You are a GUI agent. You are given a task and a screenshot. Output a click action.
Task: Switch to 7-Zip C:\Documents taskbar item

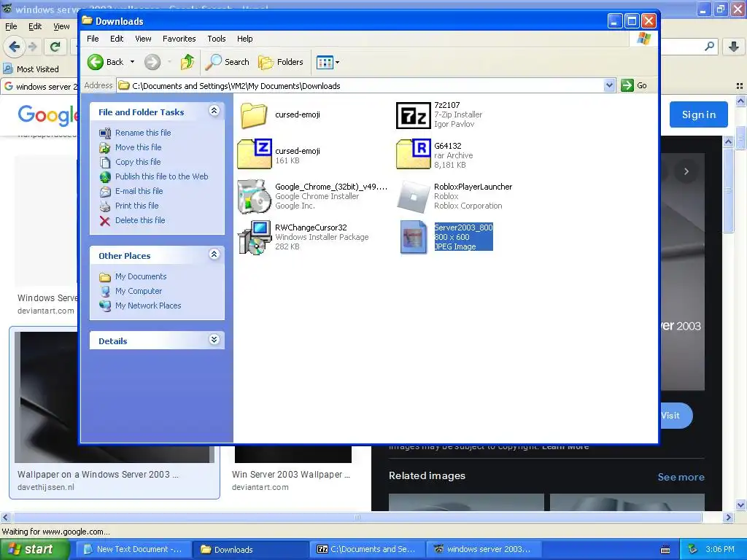(366, 550)
